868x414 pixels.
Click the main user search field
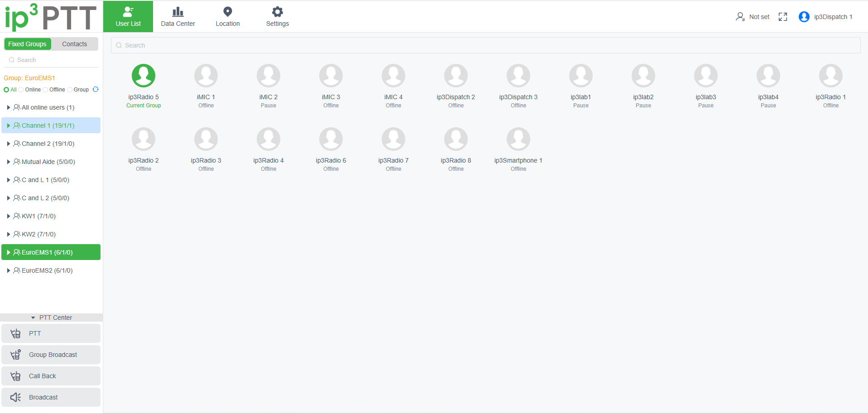(485, 45)
